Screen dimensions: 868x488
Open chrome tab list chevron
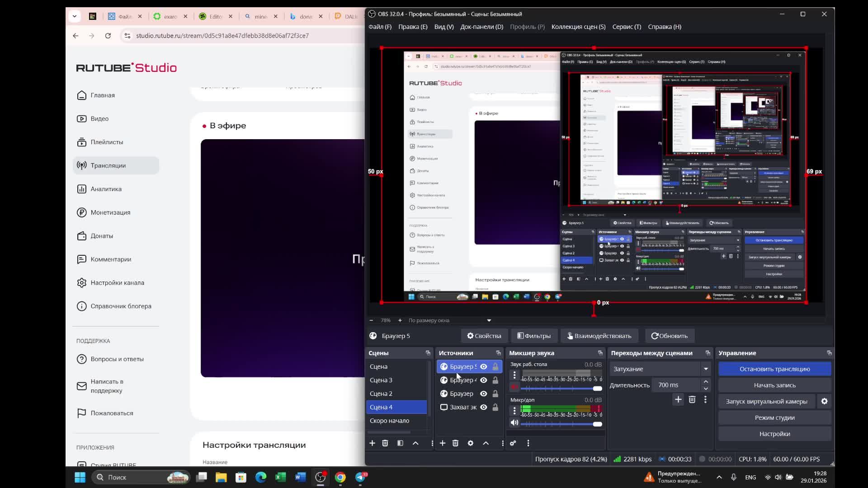75,16
